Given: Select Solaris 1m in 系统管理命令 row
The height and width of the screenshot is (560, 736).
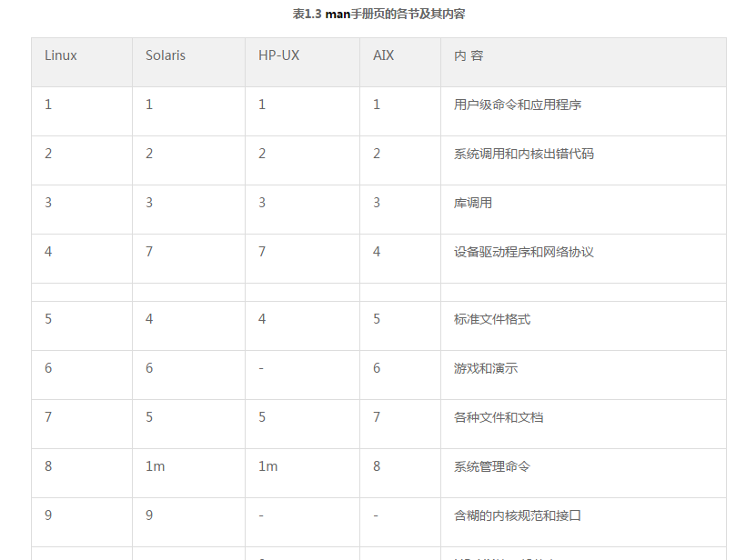Looking at the screenshot, I should [155, 466].
